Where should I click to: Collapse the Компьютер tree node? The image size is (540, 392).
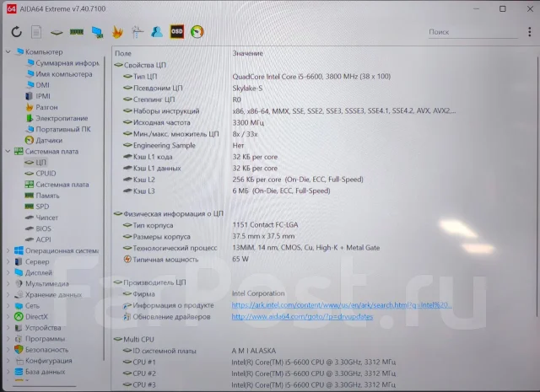8,51
